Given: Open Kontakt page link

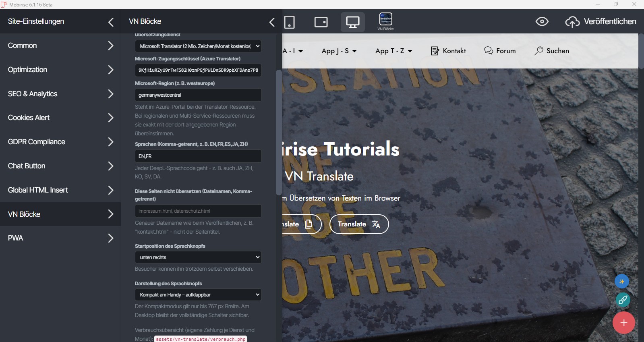Looking at the screenshot, I should tap(448, 51).
